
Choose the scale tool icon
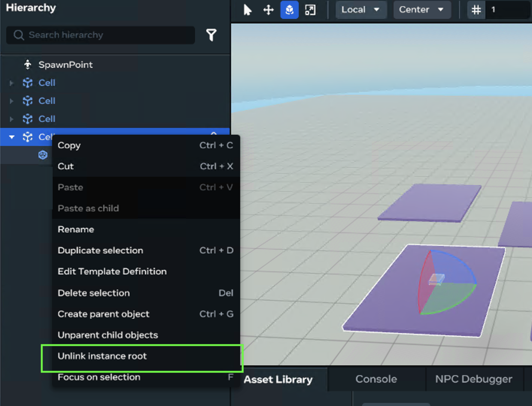coord(310,10)
